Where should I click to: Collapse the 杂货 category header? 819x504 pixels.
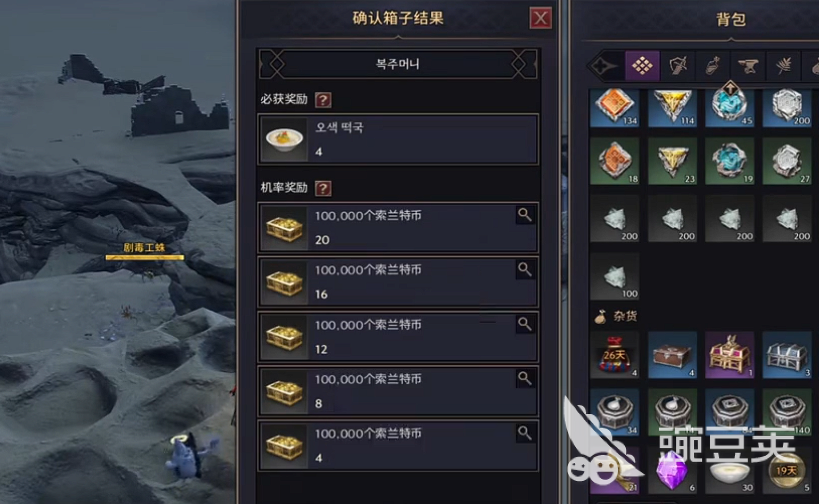tap(616, 316)
